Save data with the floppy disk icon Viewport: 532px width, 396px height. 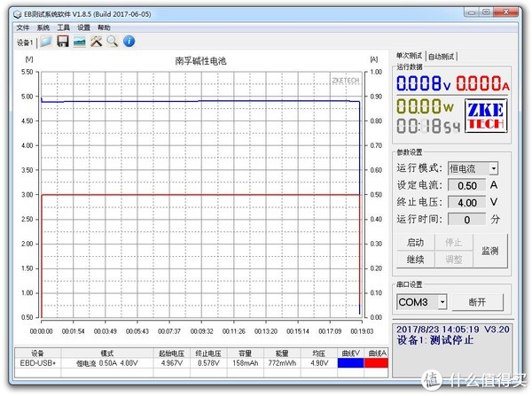click(x=63, y=42)
